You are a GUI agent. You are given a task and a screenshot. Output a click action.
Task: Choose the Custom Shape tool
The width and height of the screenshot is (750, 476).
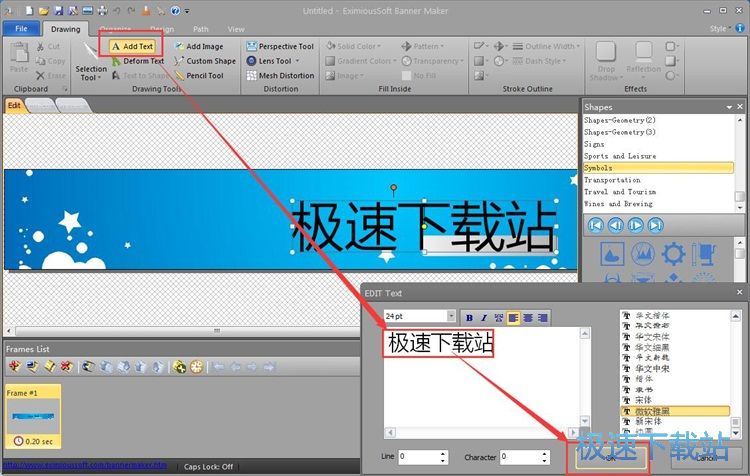[x=205, y=61]
